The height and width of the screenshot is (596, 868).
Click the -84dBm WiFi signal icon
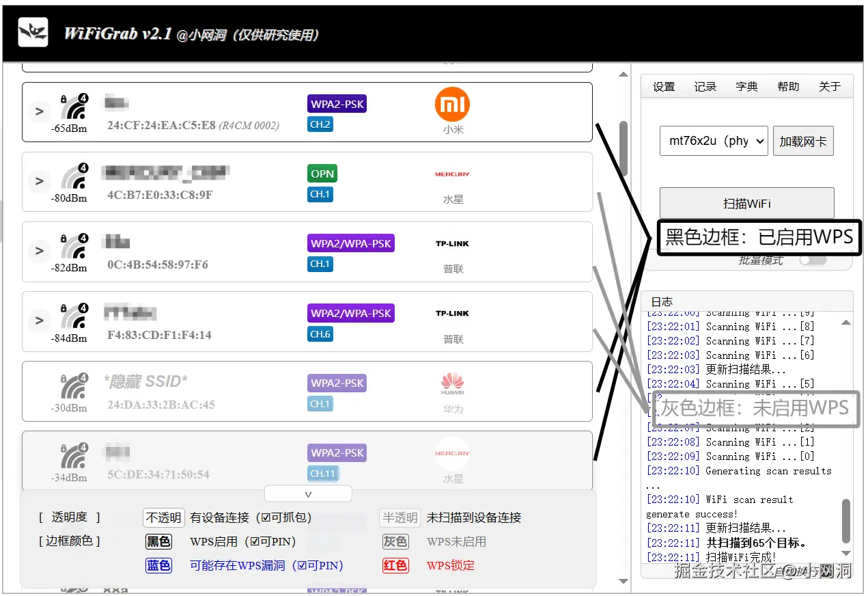(73, 317)
